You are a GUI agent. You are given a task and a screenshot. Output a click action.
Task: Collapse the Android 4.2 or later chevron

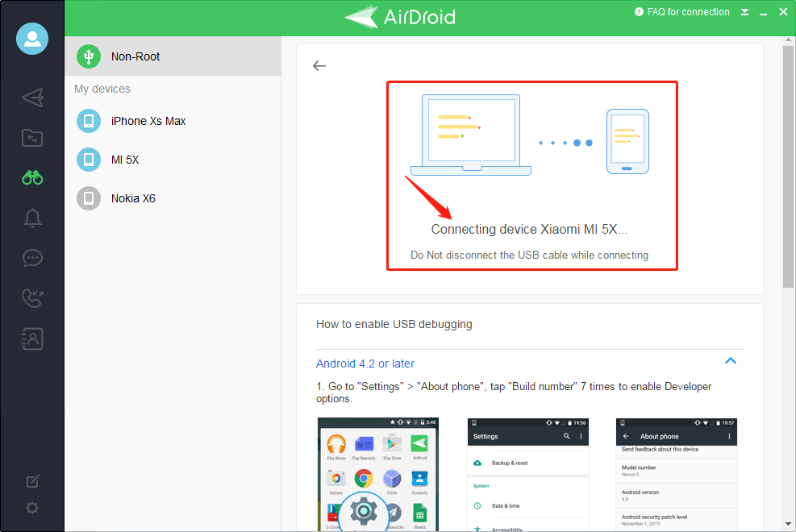click(731, 361)
